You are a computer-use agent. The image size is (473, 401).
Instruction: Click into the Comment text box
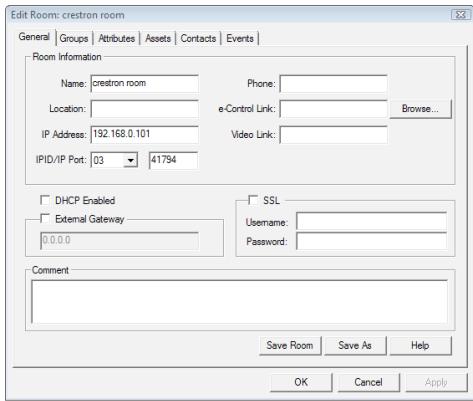coord(239,302)
